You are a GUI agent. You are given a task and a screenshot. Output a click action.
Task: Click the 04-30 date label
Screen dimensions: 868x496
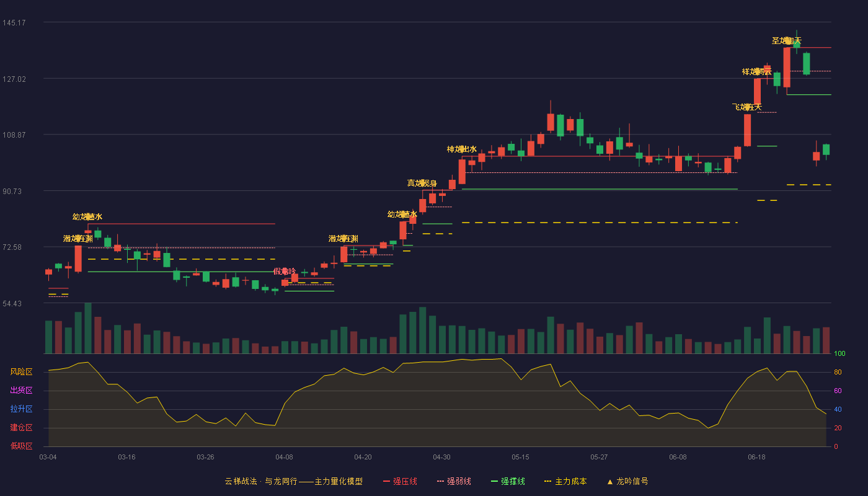click(x=441, y=457)
